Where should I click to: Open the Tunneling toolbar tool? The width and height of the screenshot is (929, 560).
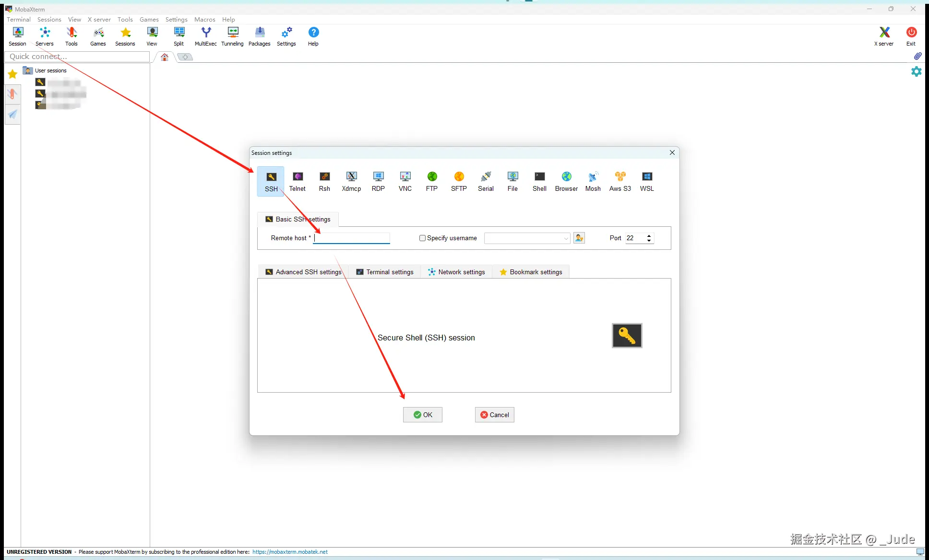pyautogui.click(x=232, y=36)
